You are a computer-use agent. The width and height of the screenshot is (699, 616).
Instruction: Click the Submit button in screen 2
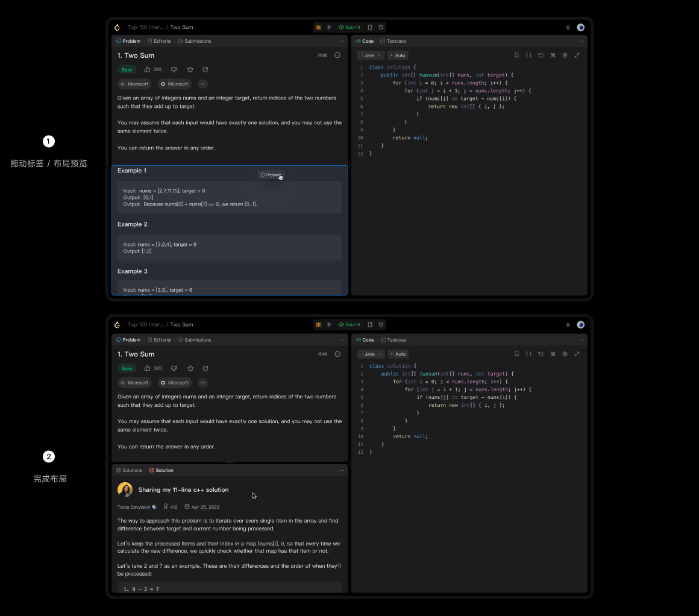pyautogui.click(x=349, y=325)
